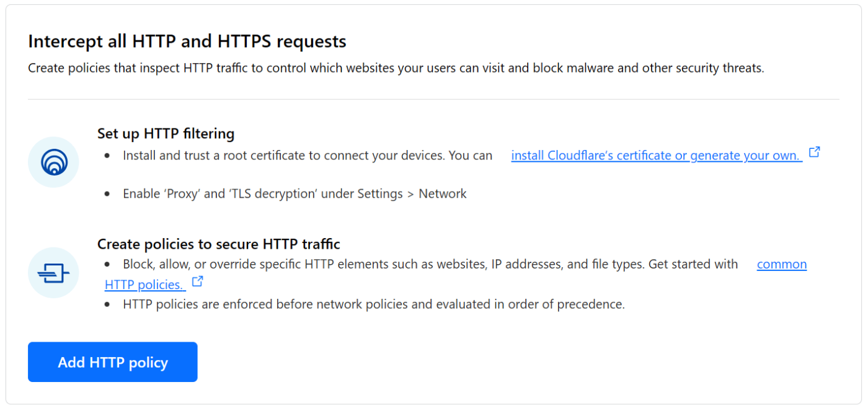Open the common HTTP policies link
This screenshot has width=868, height=413.
point(781,264)
